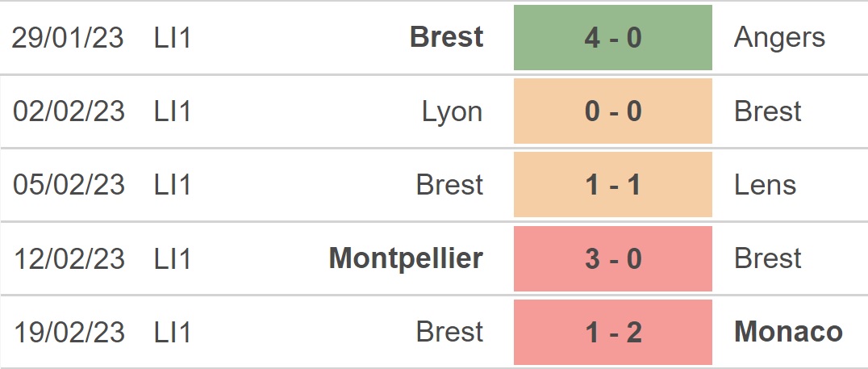This screenshot has height=369, width=868.
Task: Click the 02/02/23 match date
Action: tap(69, 111)
